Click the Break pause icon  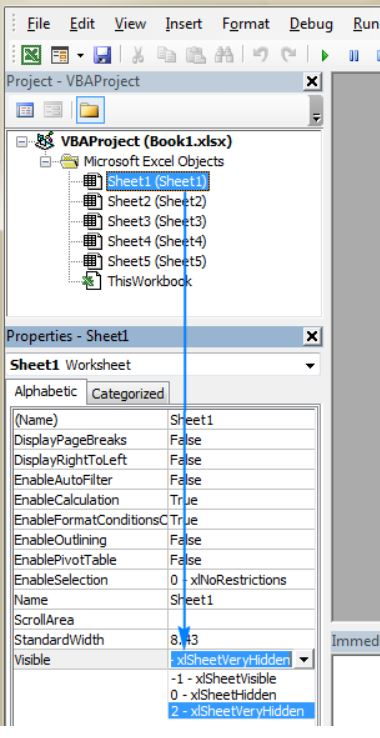pos(354,56)
